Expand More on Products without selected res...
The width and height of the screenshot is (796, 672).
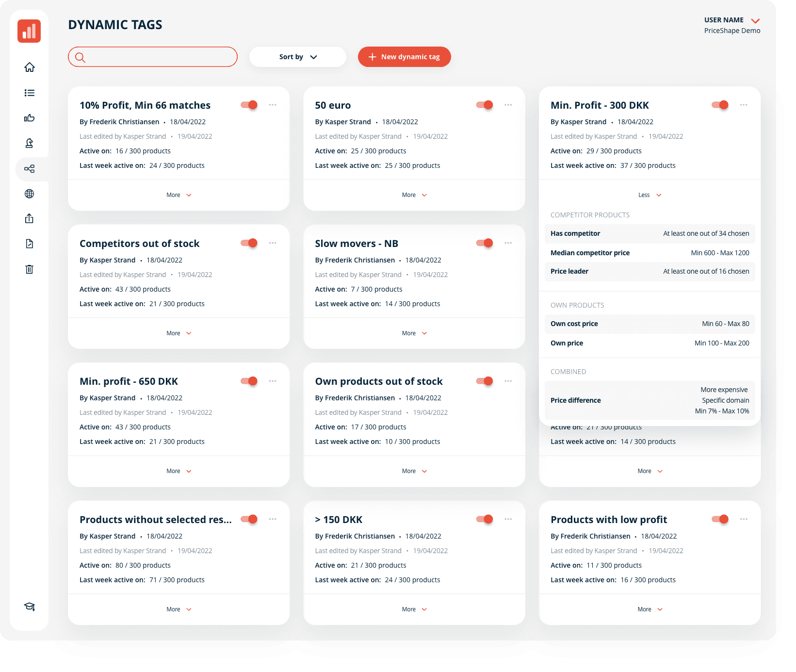click(179, 609)
